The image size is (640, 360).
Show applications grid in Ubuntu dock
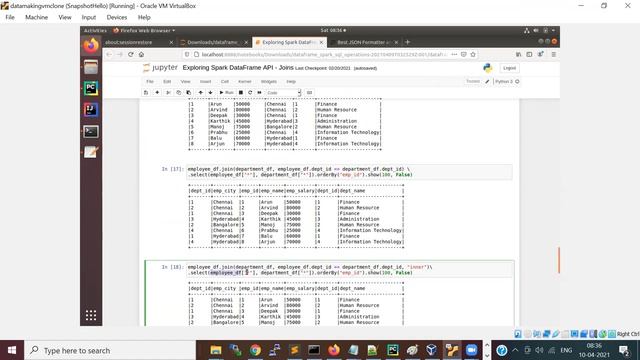(91, 315)
